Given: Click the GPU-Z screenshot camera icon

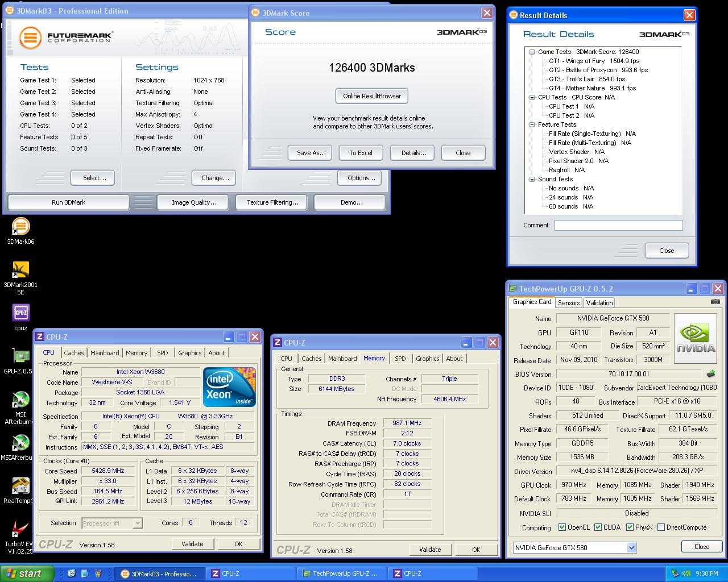Looking at the screenshot, I should (715, 302).
